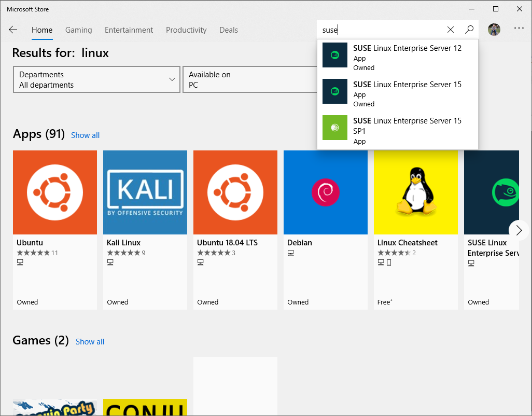
Task: Click the Ubuntu 18.04 LTS title
Action: (227, 243)
